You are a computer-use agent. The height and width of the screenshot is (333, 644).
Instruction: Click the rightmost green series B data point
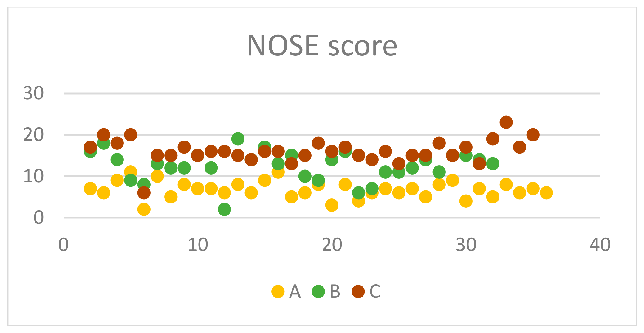click(x=493, y=164)
